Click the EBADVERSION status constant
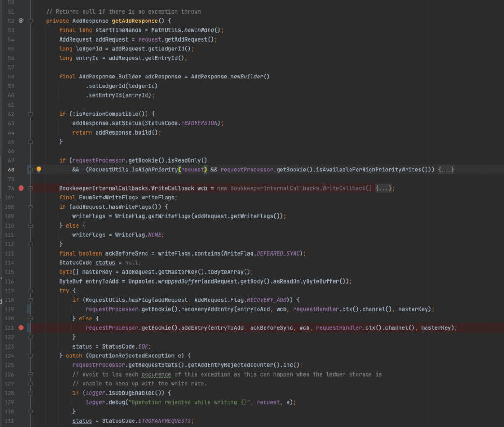The height and width of the screenshot is (427, 504). coord(199,123)
